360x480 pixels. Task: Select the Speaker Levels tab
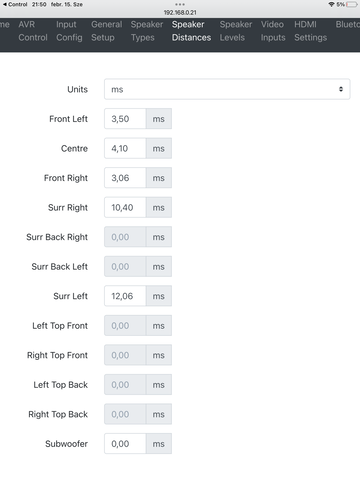(x=236, y=31)
